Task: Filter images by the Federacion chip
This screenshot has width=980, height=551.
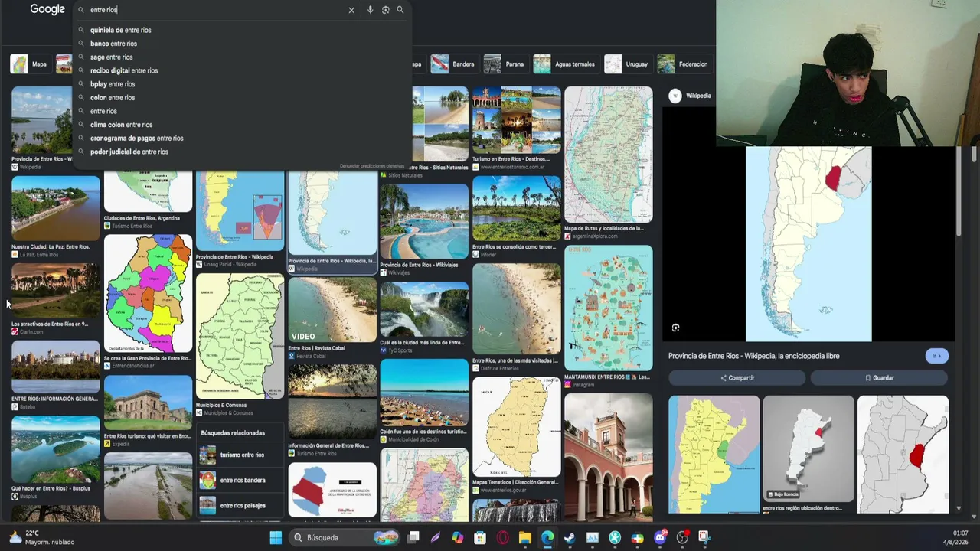Action: (684, 64)
